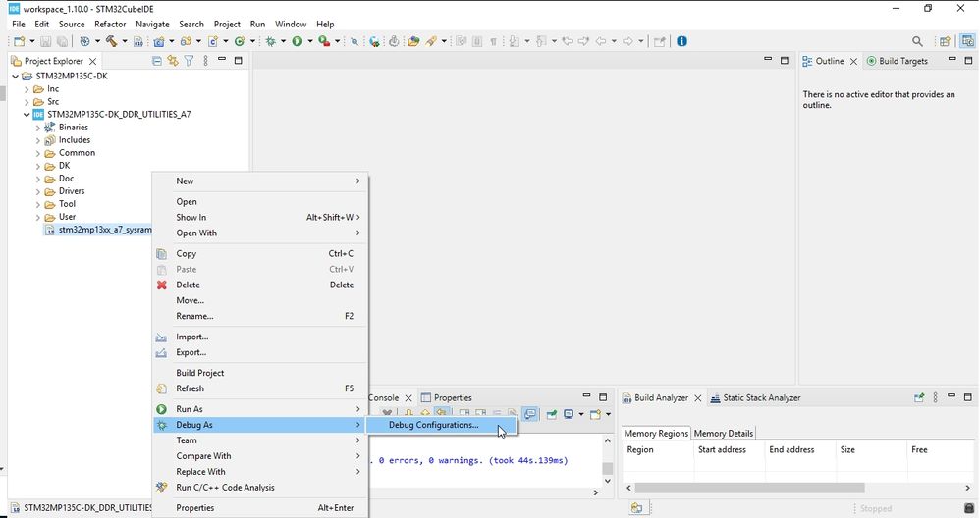Close the Outline view tab
The image size is (980, 518).
[x=853, y=61]
